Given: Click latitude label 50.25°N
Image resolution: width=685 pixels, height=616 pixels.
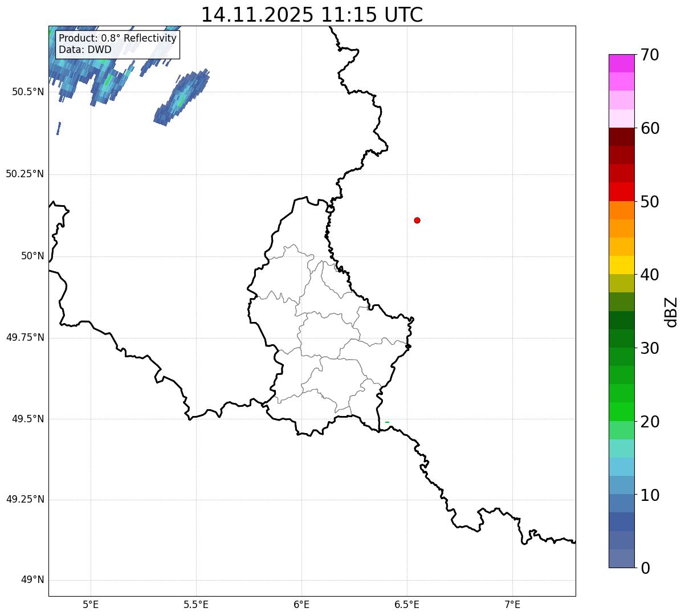Looking at the screenshot, I should (x=25, y=174).
